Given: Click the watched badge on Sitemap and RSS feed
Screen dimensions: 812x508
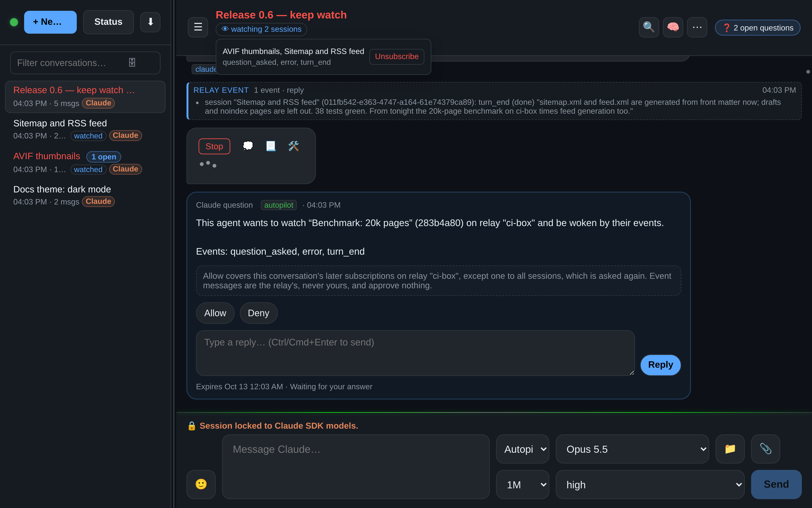Looking at the screenshot, I should pos(88,136).
